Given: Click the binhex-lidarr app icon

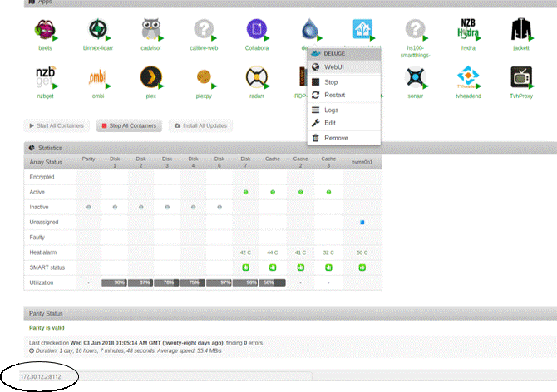Looking at the screenshot, I should [x=98, y=29].
